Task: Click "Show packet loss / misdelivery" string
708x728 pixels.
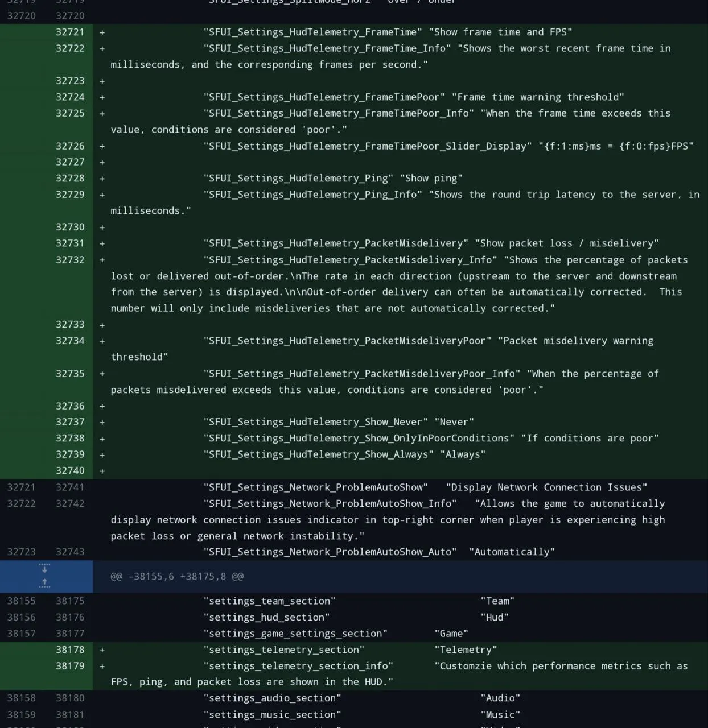Action: 567,243
